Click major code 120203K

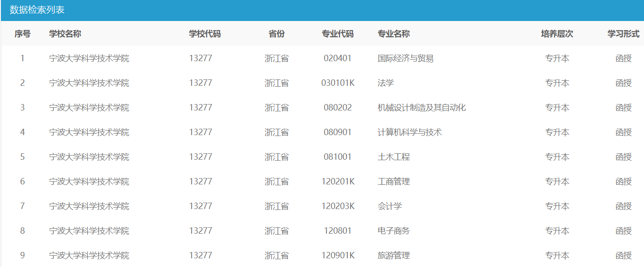pyautogui.click(x=338, y=206)
